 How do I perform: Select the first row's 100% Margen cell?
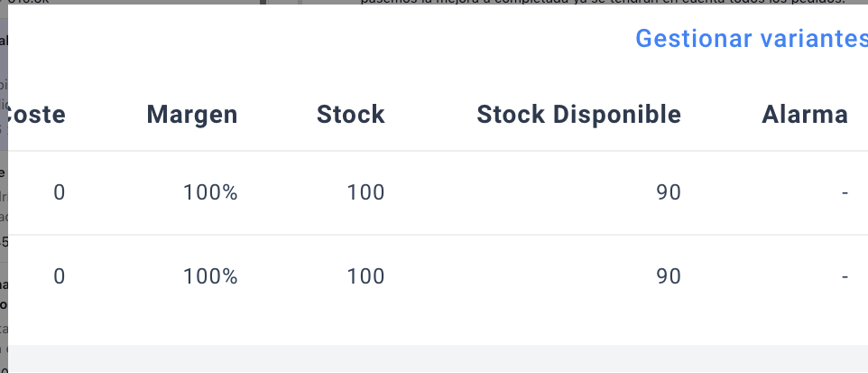click(x=210, y=192)
